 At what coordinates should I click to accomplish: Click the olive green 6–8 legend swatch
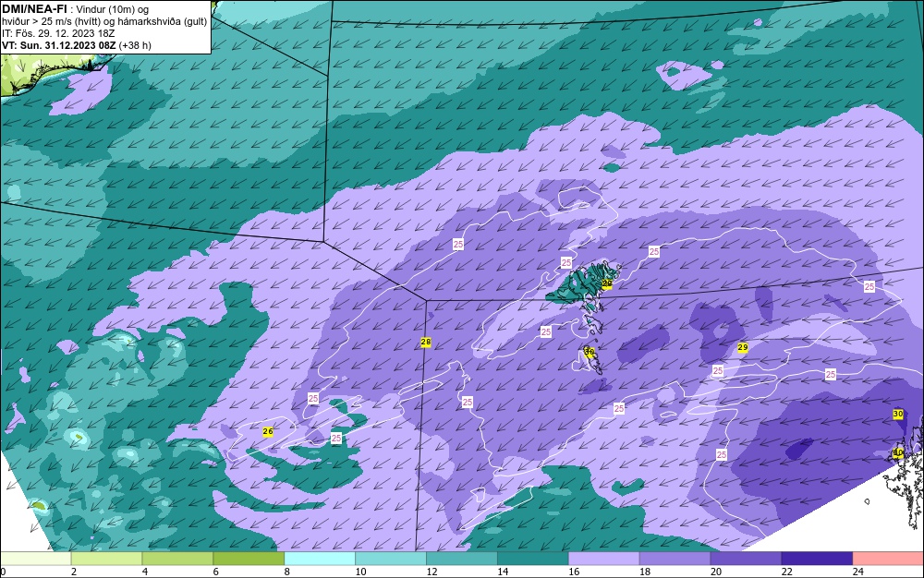point(249,559)
